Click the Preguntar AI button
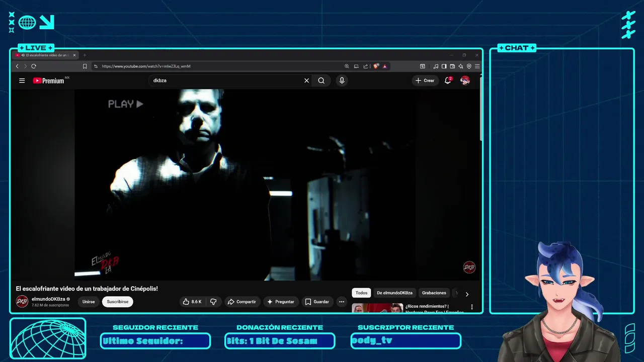 (x=281, y=302)
